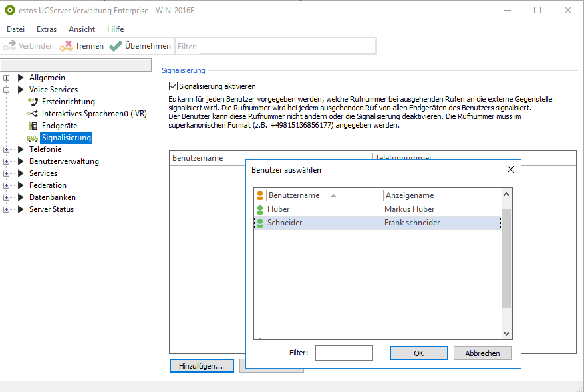
Task: Open the Extras menu
Action: point(47,29)
